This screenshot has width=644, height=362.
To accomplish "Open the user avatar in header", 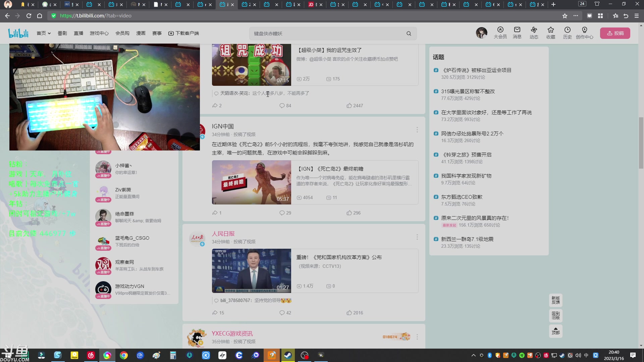I will 482,33.
